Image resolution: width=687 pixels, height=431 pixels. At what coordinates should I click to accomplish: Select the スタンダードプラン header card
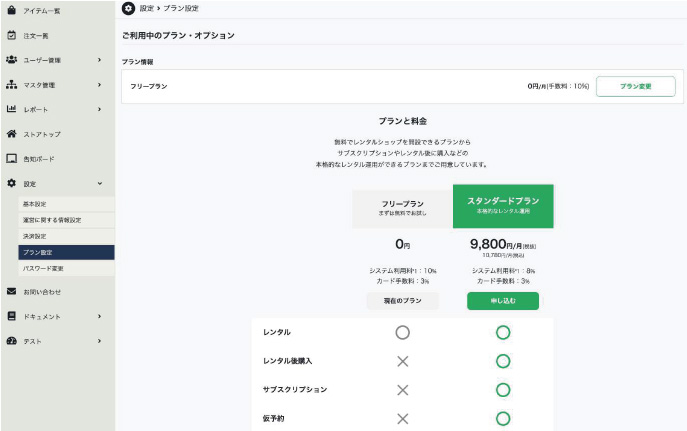pyautogui.click(x=502, y=206)
